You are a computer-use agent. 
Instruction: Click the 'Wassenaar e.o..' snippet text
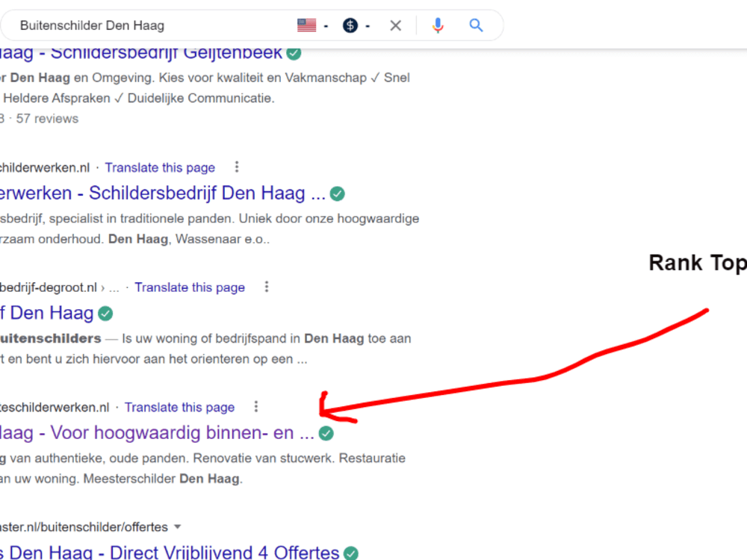pos(223,239)
